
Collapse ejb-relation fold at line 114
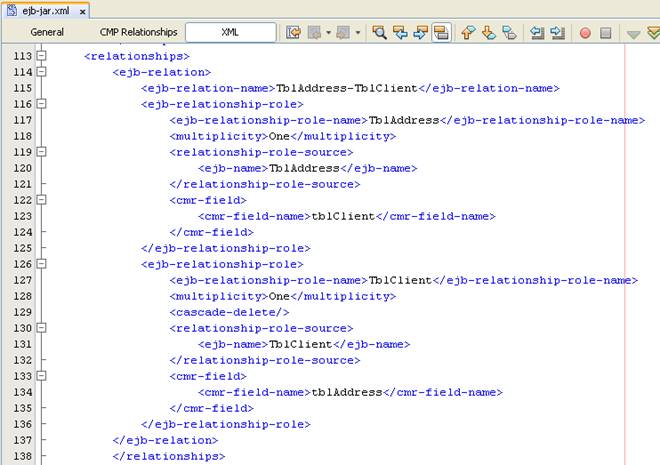[41, 72]
